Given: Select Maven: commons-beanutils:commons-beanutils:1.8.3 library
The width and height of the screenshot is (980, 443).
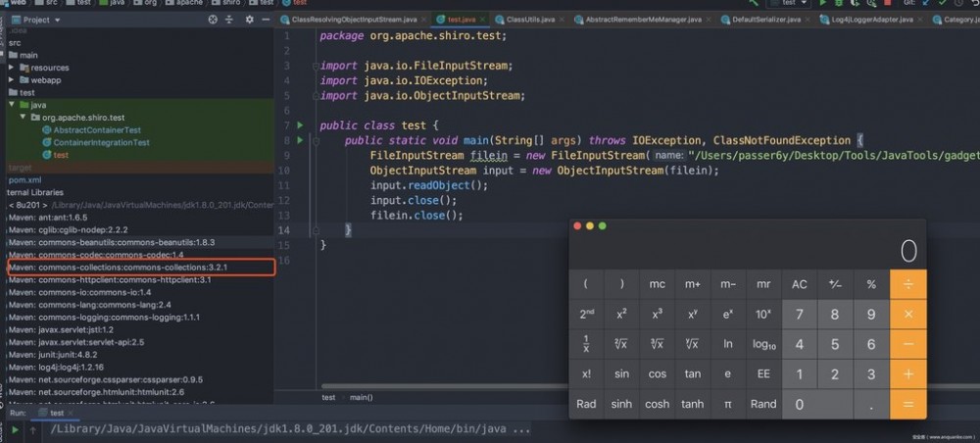Looking at the screenshot, I should (x=112, y=242).
